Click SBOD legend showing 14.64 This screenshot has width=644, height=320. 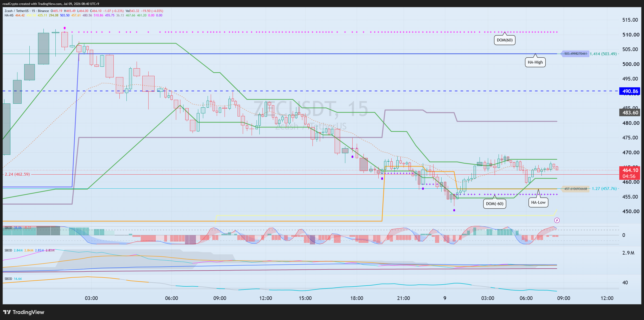click(x=13, y=279)
